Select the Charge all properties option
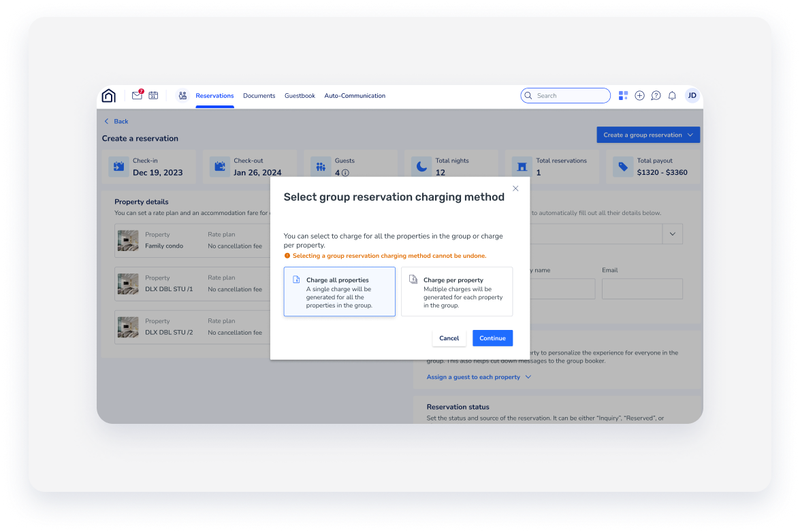The image size is (800, 532). [x=339, y=291]
